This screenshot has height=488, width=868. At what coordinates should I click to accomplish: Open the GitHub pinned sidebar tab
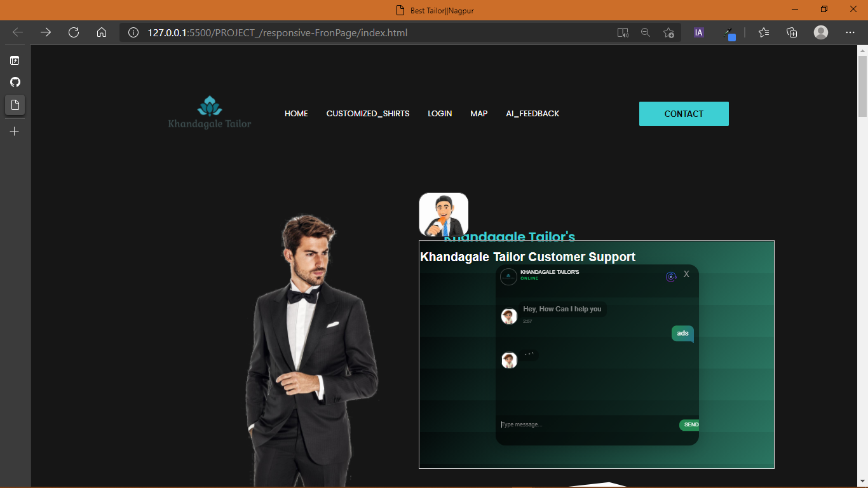click(x=15, y=82)
